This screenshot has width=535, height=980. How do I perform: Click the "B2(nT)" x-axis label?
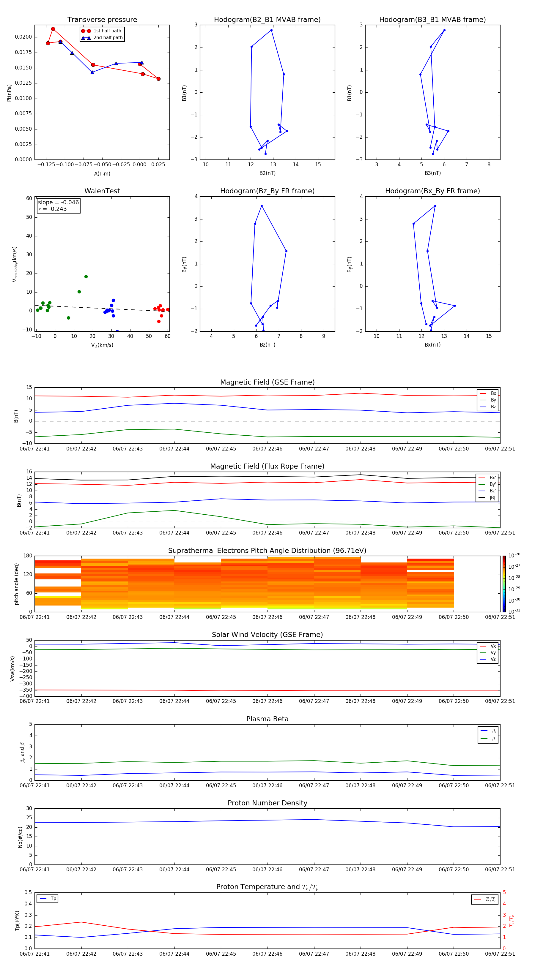coord(267,173)
